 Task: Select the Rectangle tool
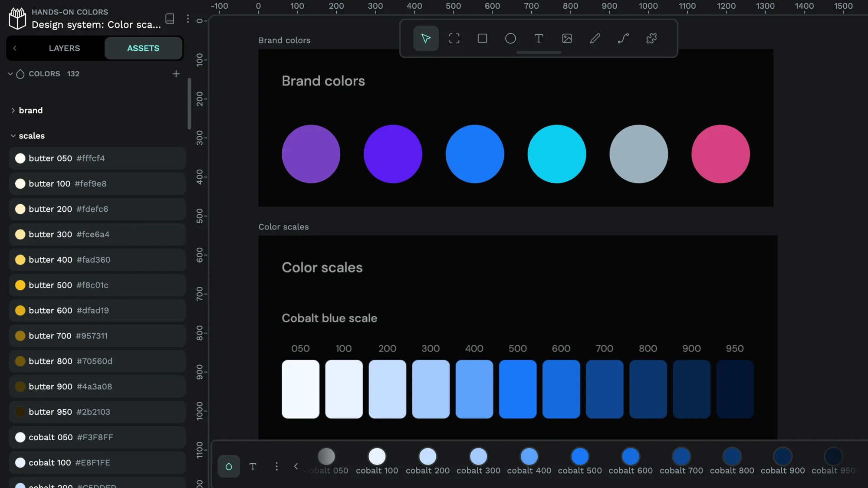pyautogui.click(x=482, y=39)
